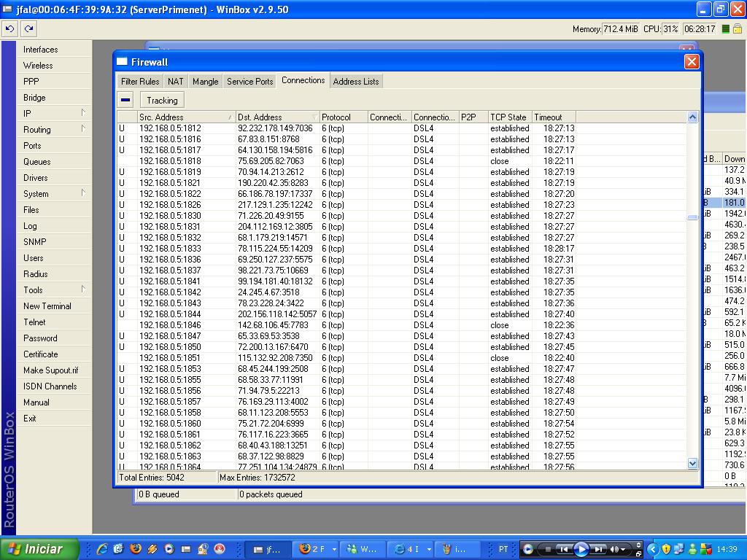This screenshot has height=560, width=747.
Task: Expand hidden tray icons with the arrow
Action: (x=652, y=549)
